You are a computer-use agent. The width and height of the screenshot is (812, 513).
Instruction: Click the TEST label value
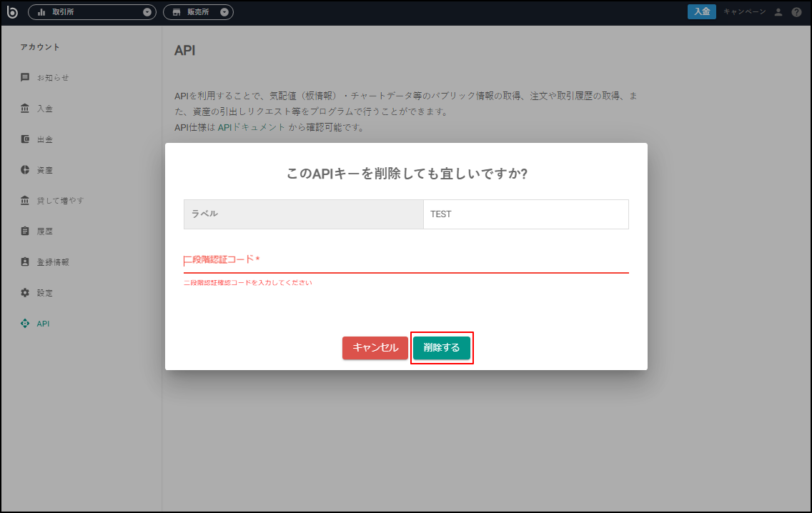click(x=441, y=214)
